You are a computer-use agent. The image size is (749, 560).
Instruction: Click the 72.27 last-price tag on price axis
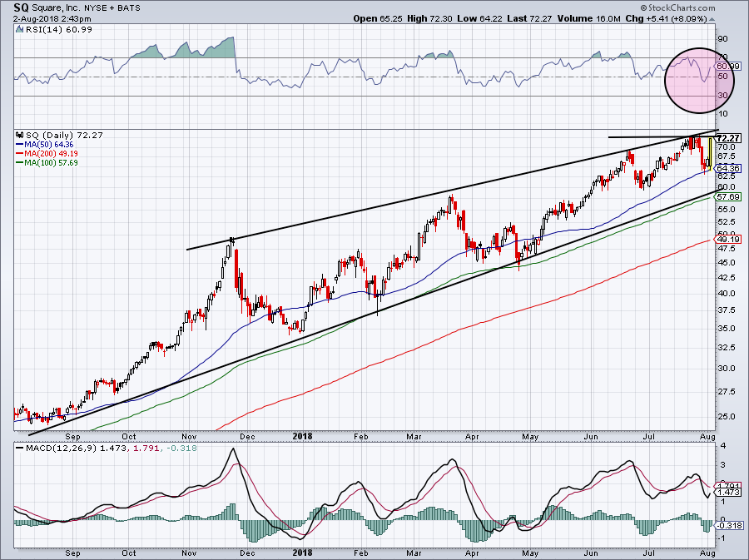[729, 137]
